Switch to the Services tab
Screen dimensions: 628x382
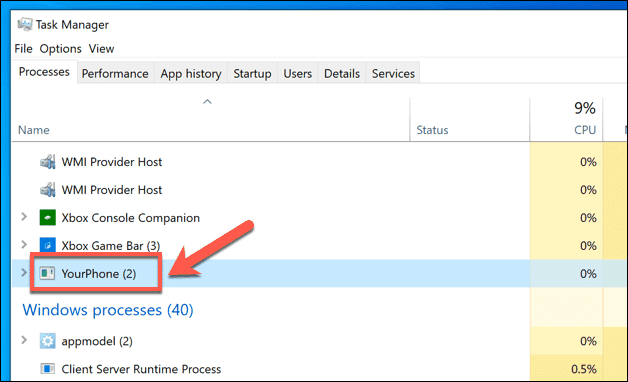393,74
